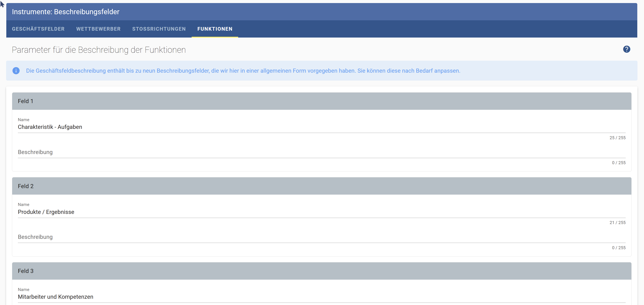Image resolution: width=644 pixels, height=305 pixels.
Task: Click the 'Name' label in Feld 1
Action: [x=24, y=120]
